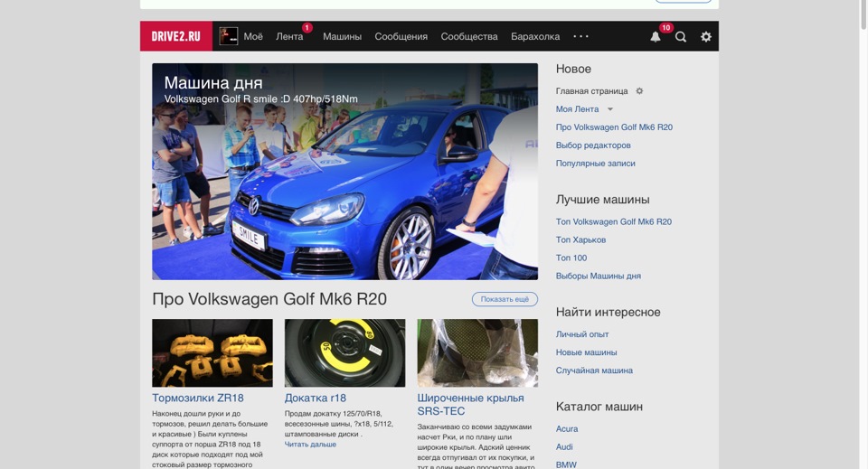Viewport: 868px width, 469px height.
Task: Open Широченные крылья SRS-TEC post title
Action: pyautogui.click(x=470, y=404)
